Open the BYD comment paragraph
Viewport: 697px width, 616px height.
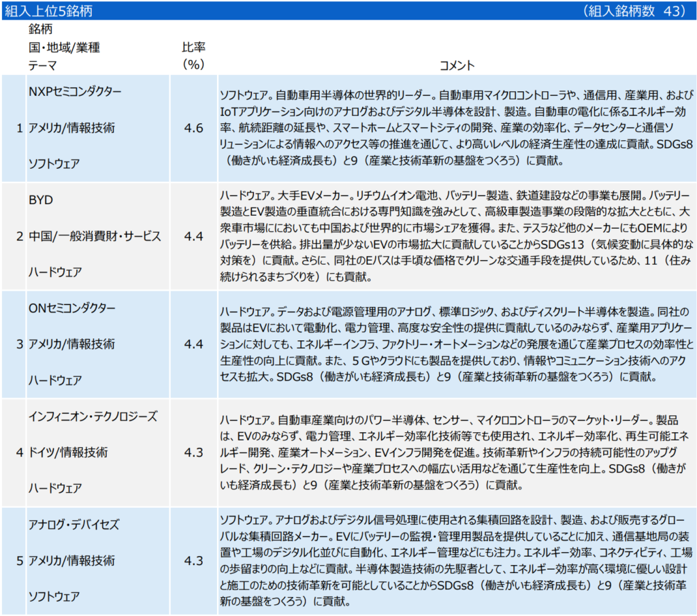point(456,236)
